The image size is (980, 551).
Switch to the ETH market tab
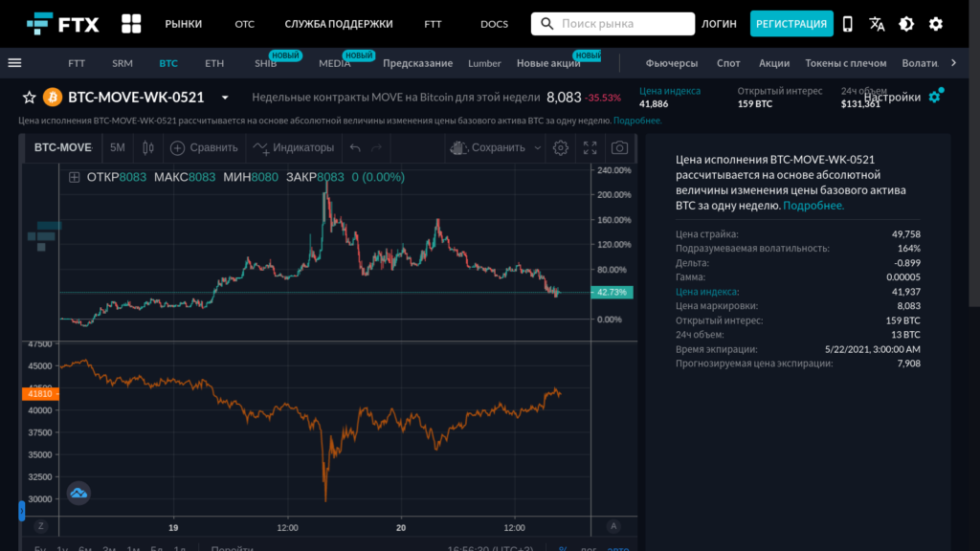(x=213, y=62)
